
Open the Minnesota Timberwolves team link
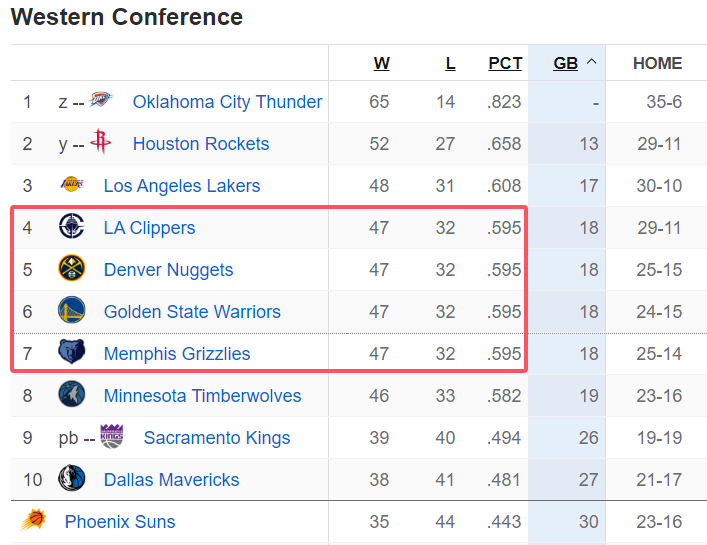(202, 396)
